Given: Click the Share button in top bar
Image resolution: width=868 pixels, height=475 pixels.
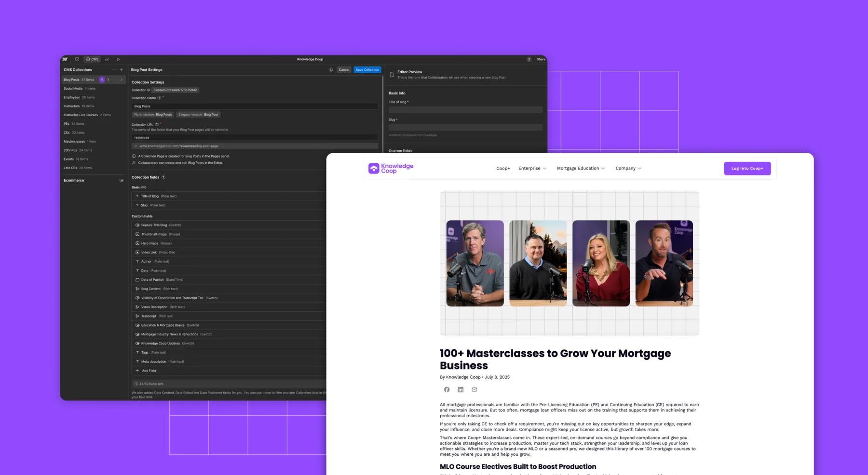Looking at the screenshot, I should point(541,59).
